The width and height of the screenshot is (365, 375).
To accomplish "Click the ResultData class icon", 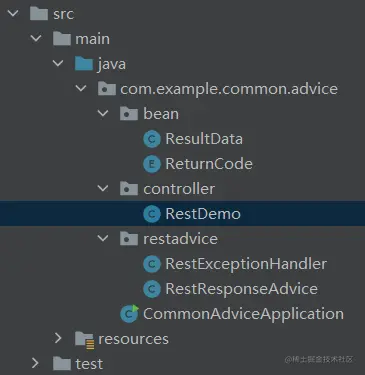I will coord(152,139).
